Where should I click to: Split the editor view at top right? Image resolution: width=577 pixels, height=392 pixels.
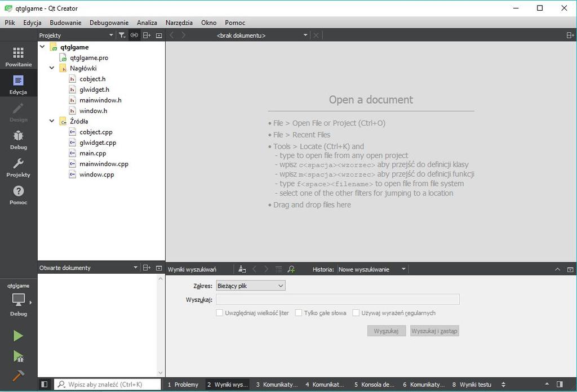pyautogui.click(x=570, y=35)
